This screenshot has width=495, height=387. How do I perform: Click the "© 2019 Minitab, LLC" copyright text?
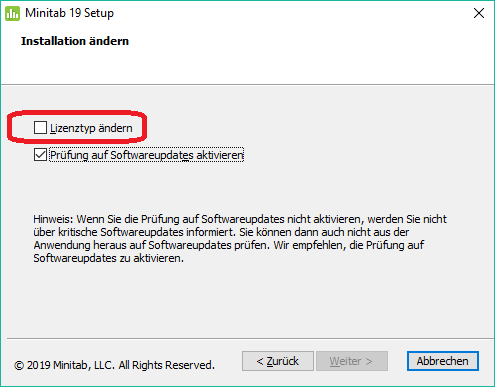tap(64, 365)
